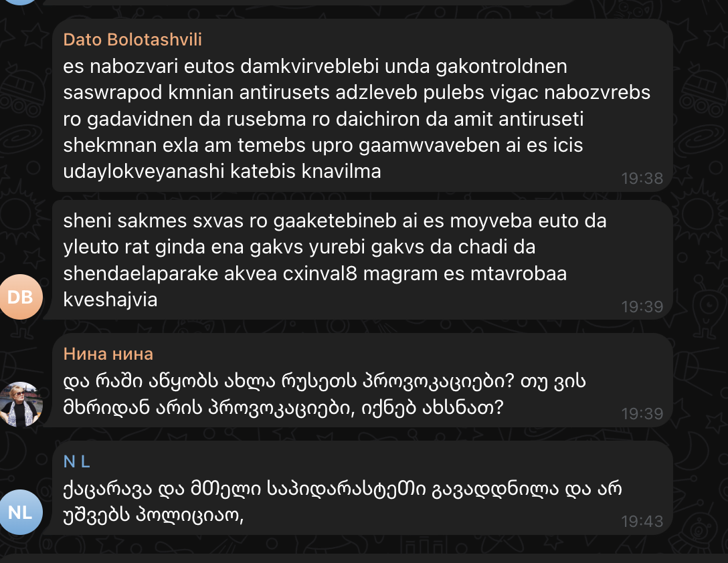Click Нина нина's profile photo
728x563 pixels.
21,405
